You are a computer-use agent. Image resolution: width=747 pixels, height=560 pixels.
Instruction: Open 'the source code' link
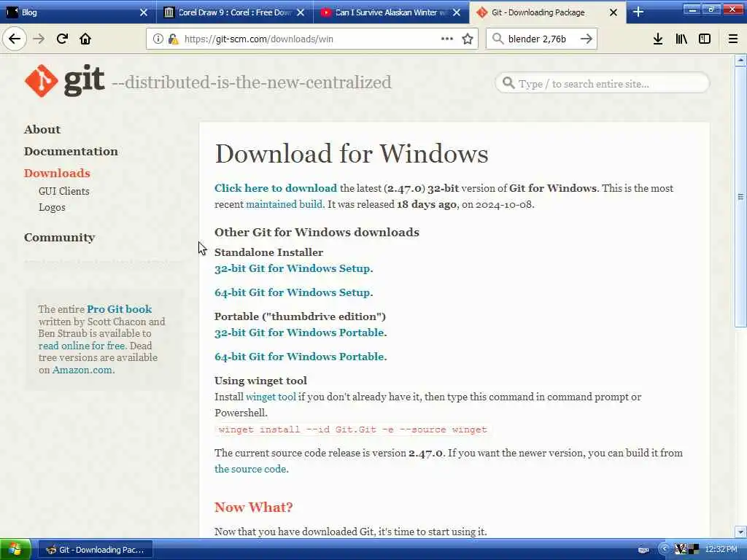250,469
